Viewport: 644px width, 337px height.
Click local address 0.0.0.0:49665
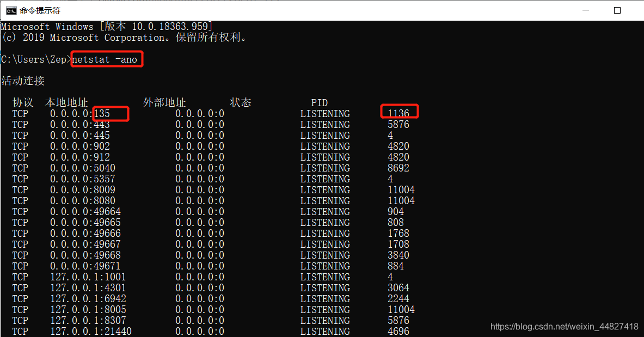coord(85,222)
